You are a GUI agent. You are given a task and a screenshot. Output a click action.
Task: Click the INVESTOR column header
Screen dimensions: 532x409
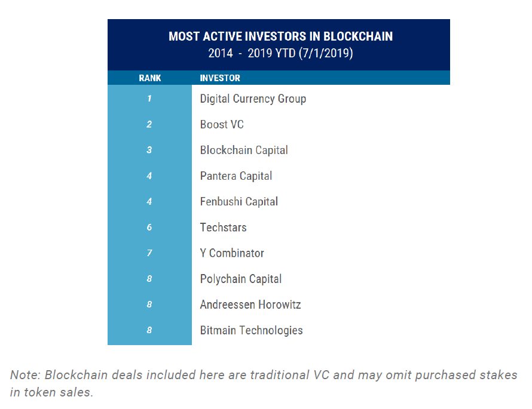click(x=220, y=78)
